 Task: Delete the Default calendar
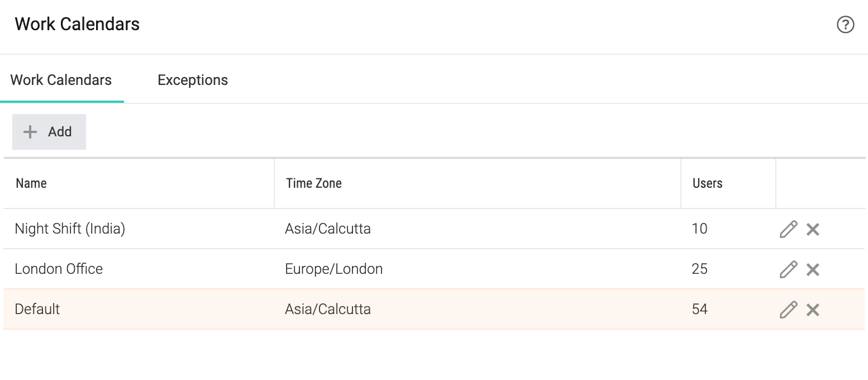pyautogui.click(x=813, y=310)
